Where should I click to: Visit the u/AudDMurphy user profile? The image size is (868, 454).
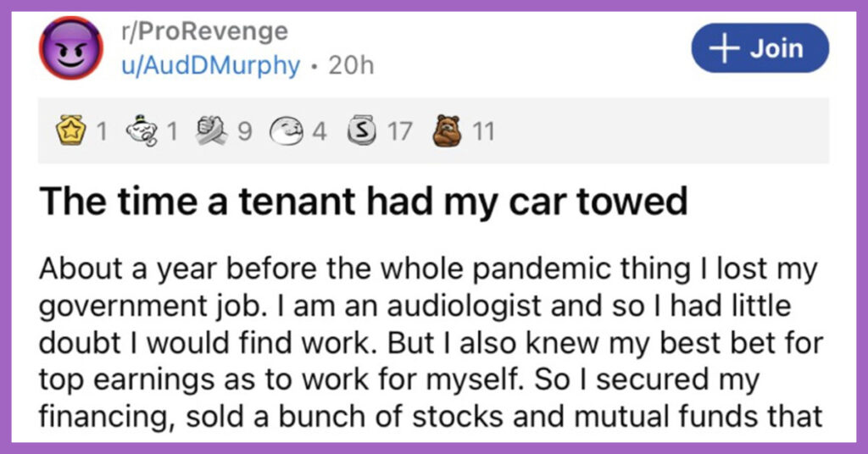210,66
